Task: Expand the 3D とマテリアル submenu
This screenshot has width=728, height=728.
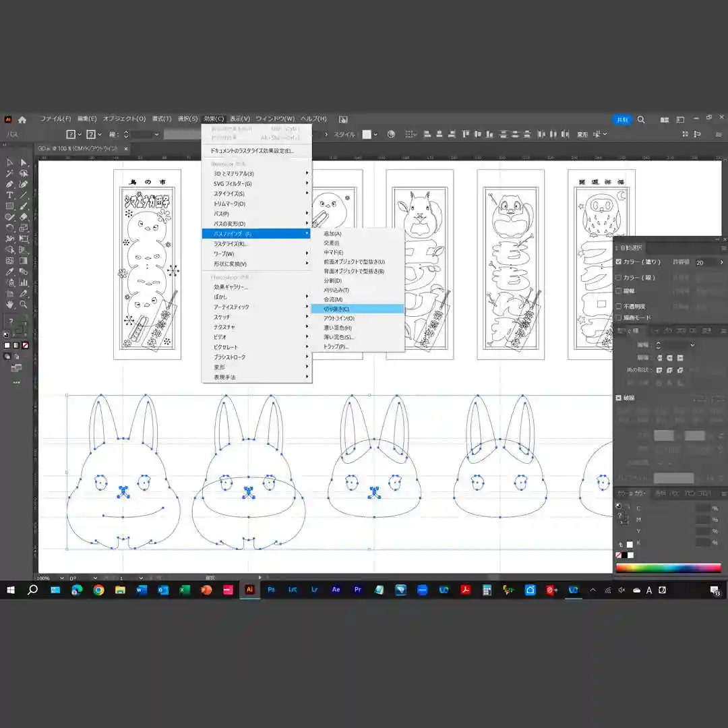Action: 257,173
